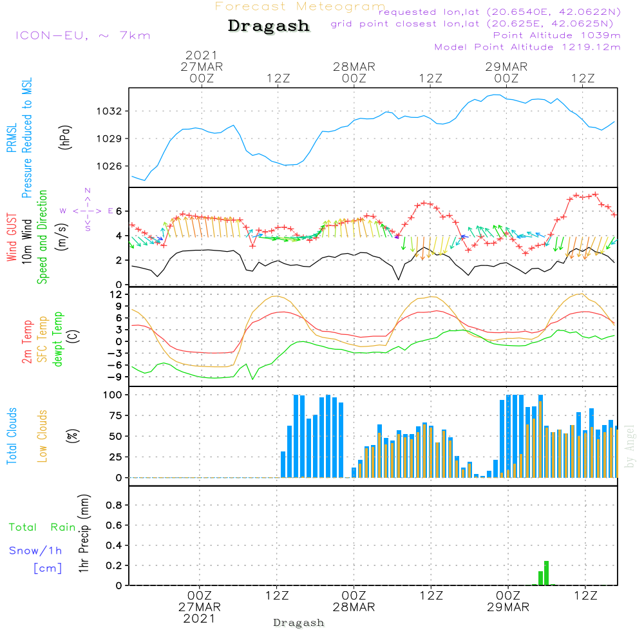644x644 pixels.
Task: Click the 100 cloud percent axis tick
Action: 113,395
